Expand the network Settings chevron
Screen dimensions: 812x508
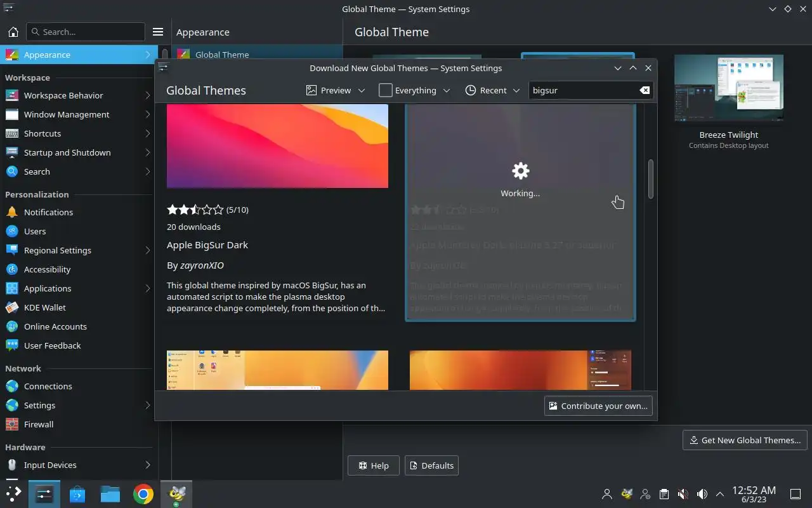(148, 405)
